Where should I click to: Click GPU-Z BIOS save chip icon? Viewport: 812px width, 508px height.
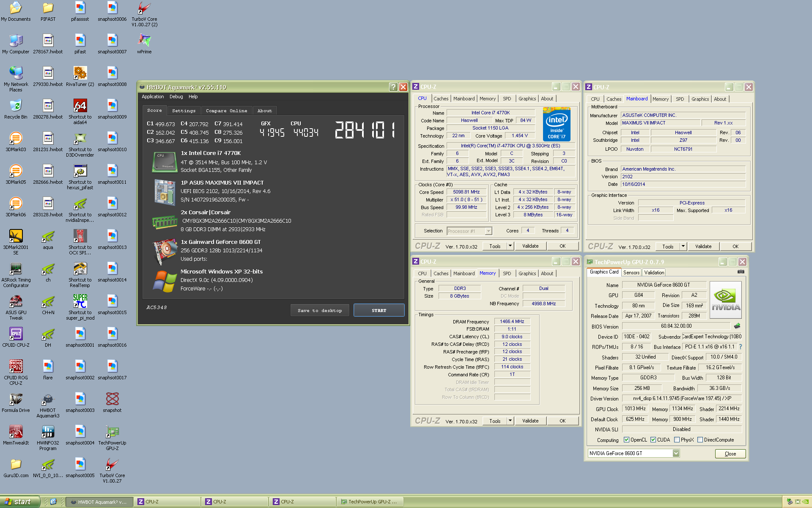(x=737, y=326)
